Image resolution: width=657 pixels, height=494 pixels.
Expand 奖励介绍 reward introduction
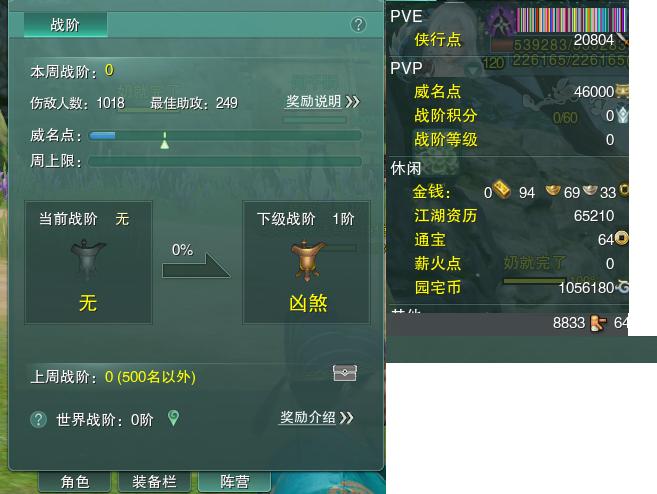click(x=316, y=417)
